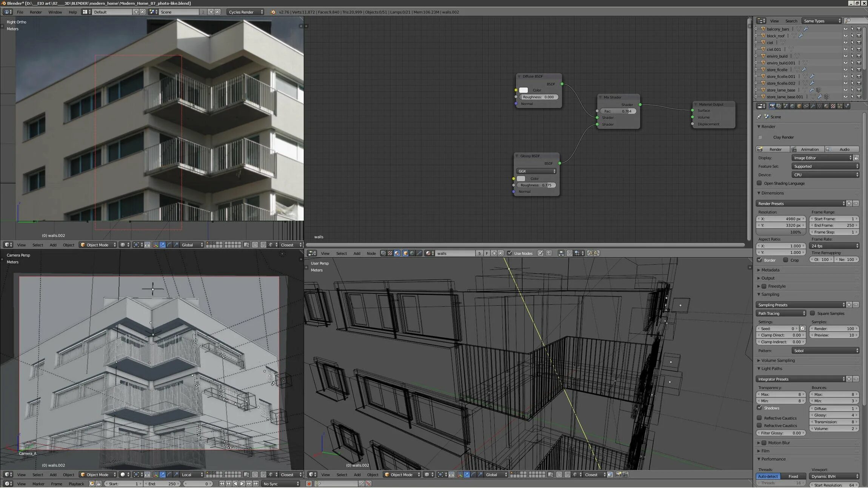Enable Open Shading Language checkbox
This screenshot has width=868, height=488.
point(759,183)
